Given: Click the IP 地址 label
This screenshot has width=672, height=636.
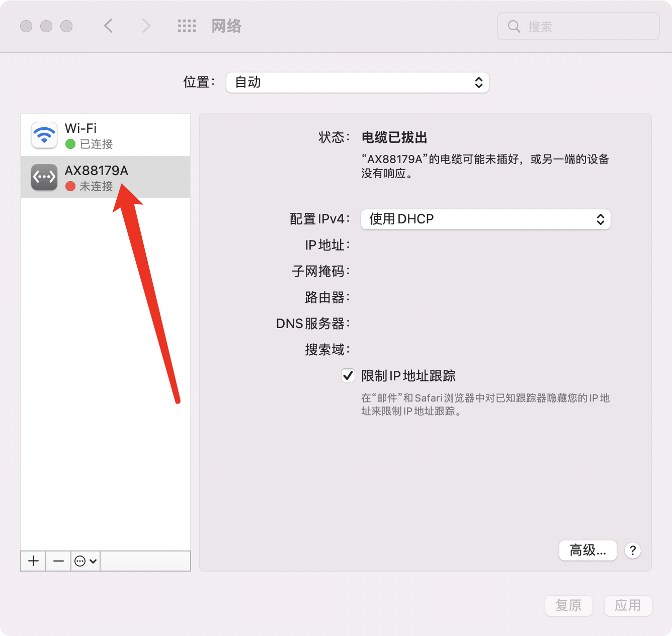Looking at the screenshot, I should pyautogui.click(x=327, y=245).
